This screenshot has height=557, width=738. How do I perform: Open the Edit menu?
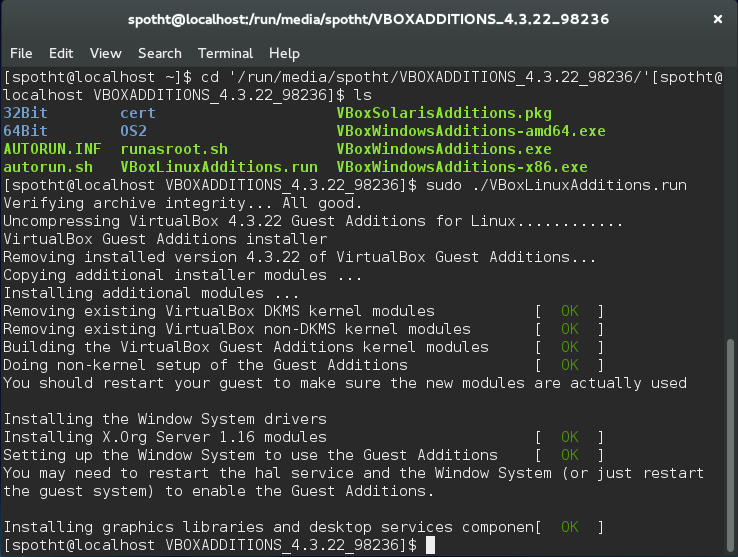(61, 53)
